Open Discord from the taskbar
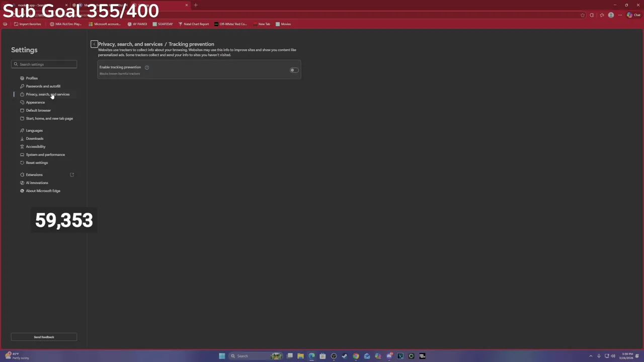Image resolution: width=644 pixels, height=362 pixels. 389,356
